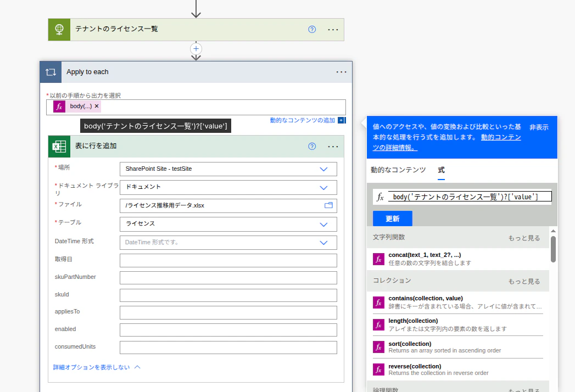
Task: Click the fx icon next to length
Action: click(378, 325)
